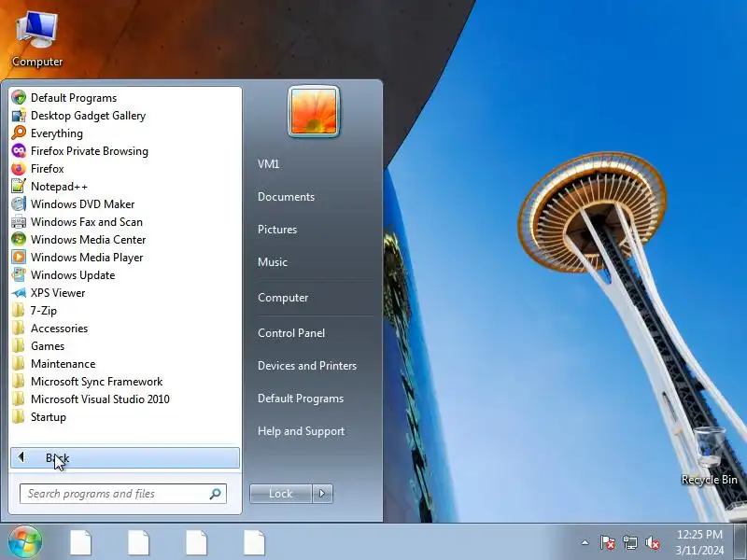Expand the Accessories folder
Viewport: 747px width, 560px height.
coord(125,329)
